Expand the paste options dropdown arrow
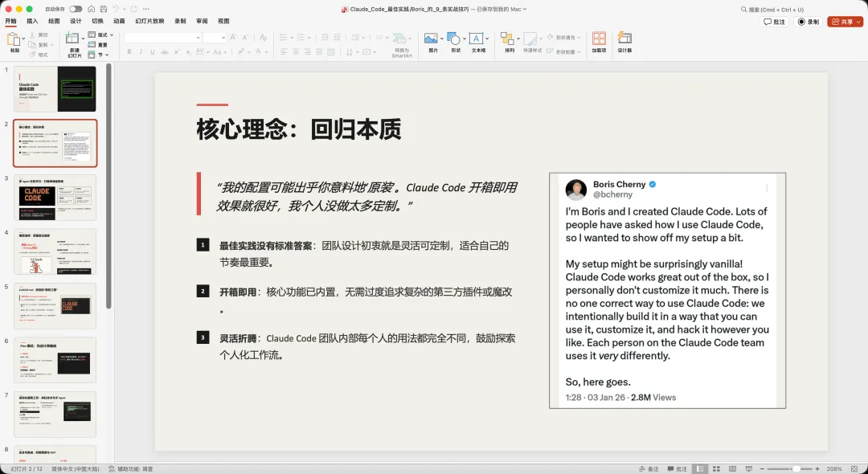The height and width of the screenshot is (474, 868). click(23, 39)
